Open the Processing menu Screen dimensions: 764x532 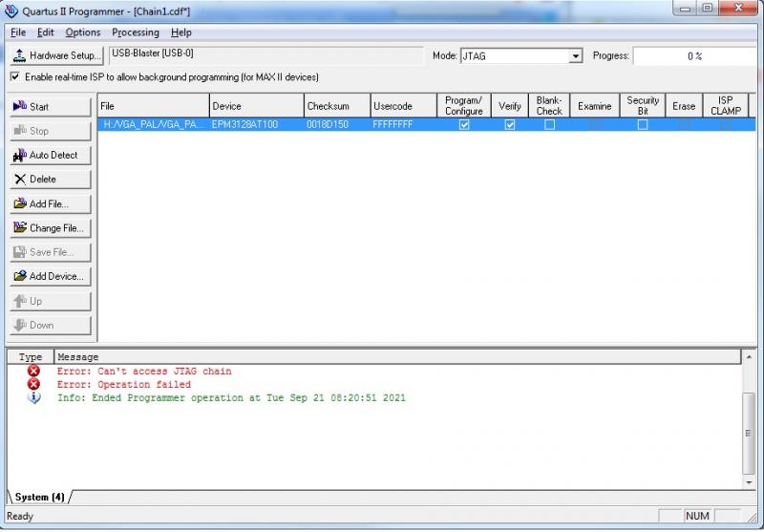coord(136,32)
